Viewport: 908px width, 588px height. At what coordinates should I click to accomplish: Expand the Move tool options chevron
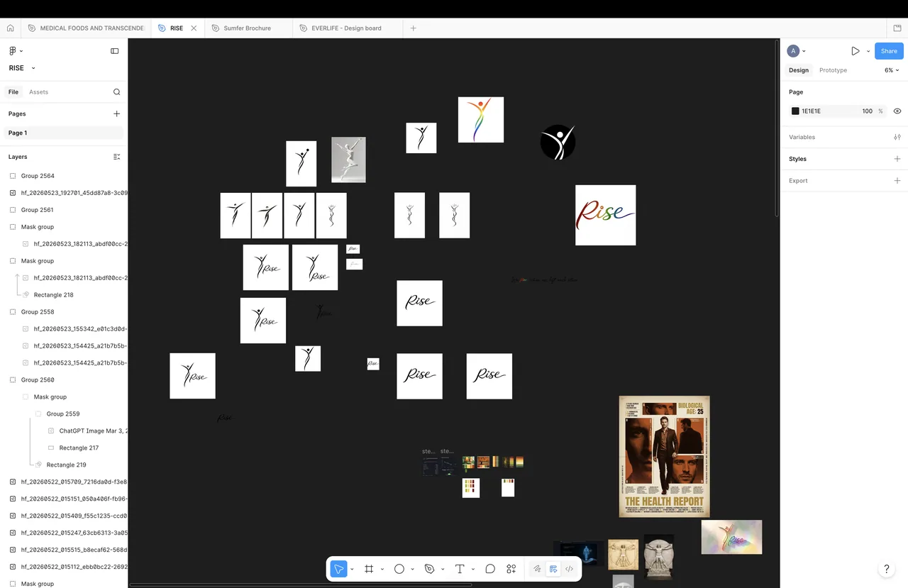[x=352, y=570]
